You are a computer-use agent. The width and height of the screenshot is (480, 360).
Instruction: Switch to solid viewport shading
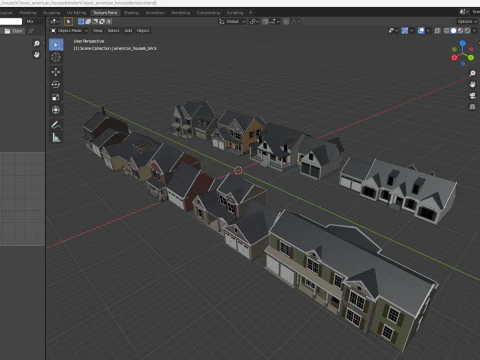pos(454,31)
